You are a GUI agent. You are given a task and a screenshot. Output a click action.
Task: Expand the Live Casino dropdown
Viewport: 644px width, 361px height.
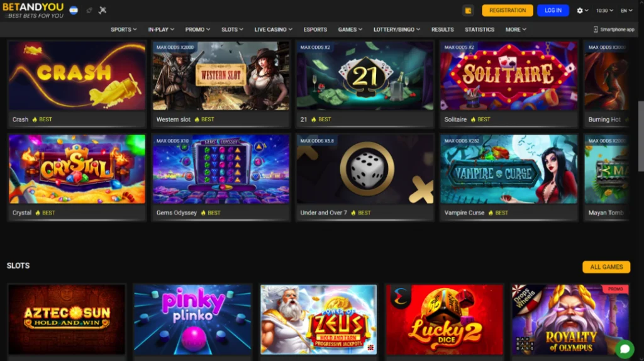click(273, 30)
